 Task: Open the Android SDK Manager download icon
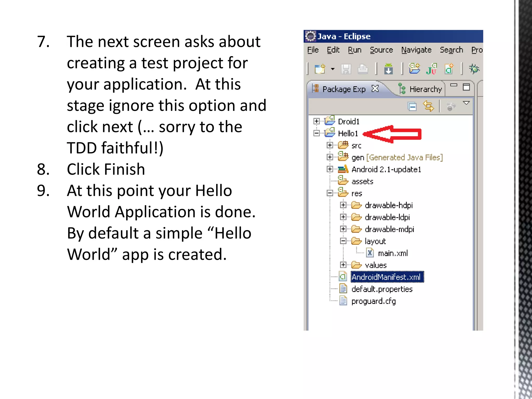388,69
